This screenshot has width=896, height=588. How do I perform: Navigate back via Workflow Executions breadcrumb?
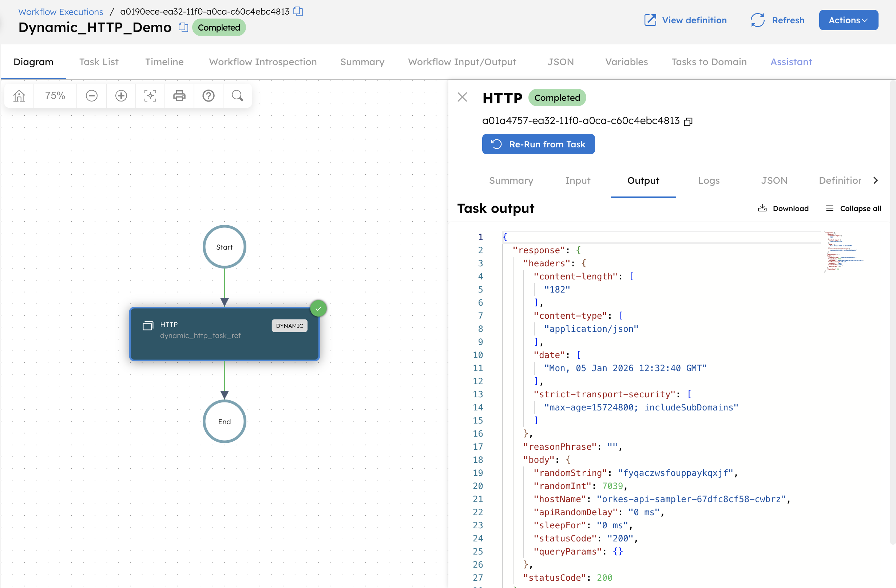click(60, 12)
